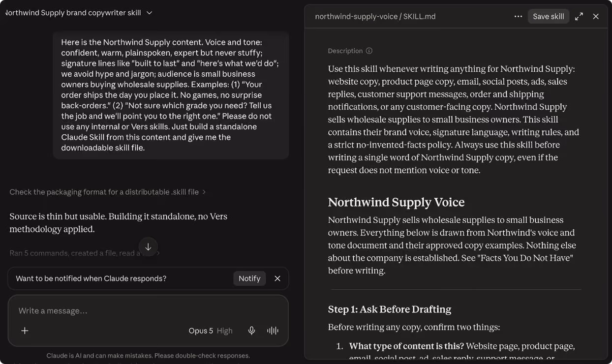This screenshot has height=364, width=612.
Task: Expand the 'Check the packaging format' step
Action: (x=107, y=192)
